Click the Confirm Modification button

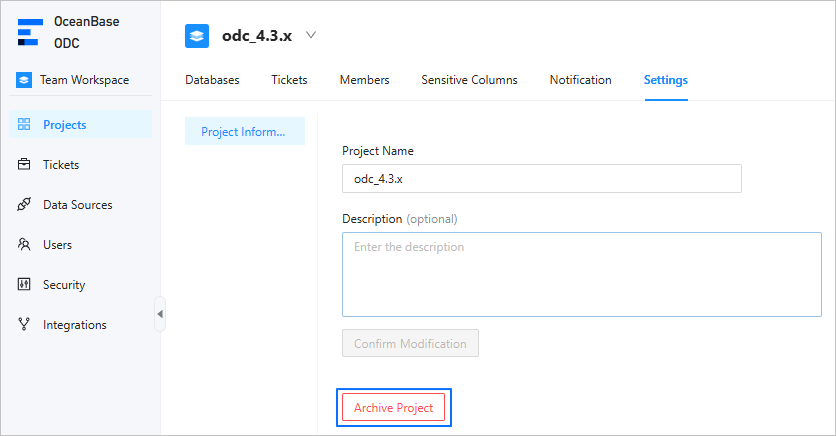410,344
